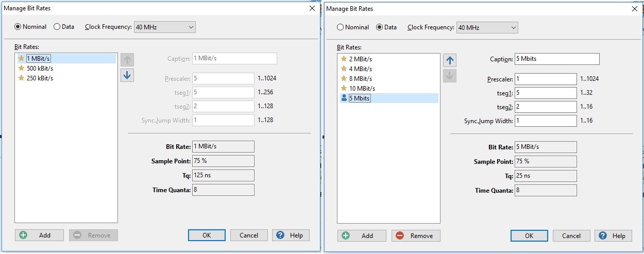The image size is (644, 254).
Task: Click Remove button in left dialog
Action: click(x=93, y=235)
